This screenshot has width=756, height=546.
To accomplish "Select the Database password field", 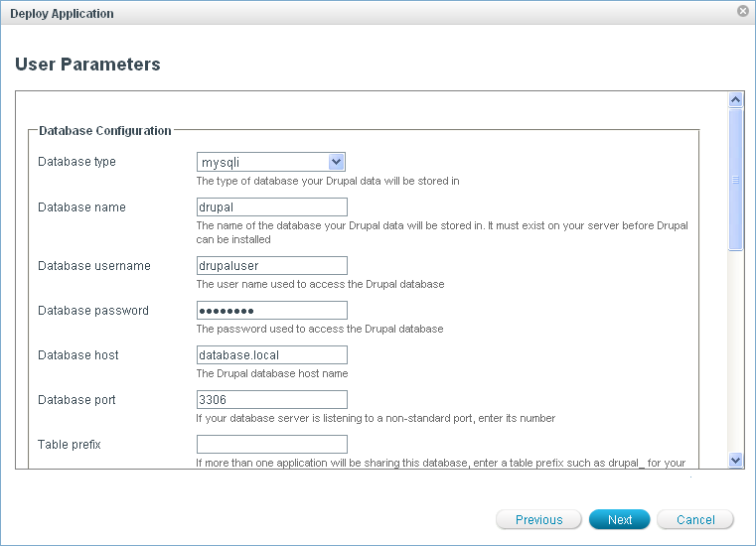I will (272, 311).
